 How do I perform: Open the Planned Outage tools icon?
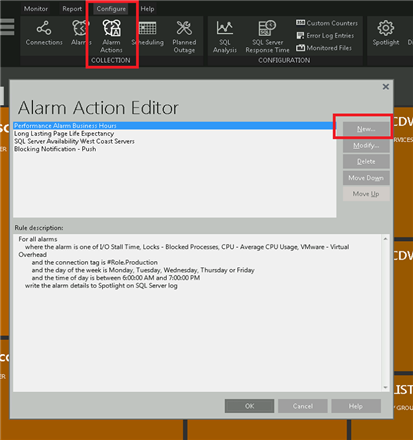[x=184, y=36]
